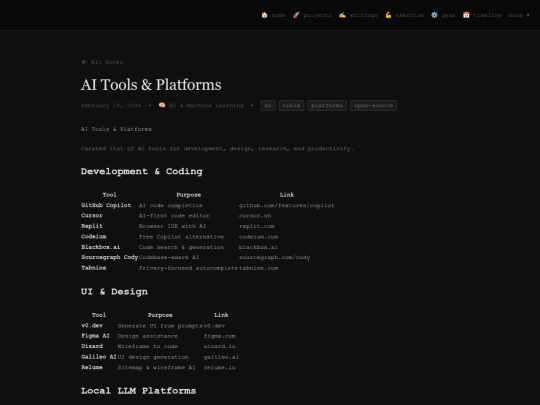
Task: Select the open-source tag
Action: (373, 105)
